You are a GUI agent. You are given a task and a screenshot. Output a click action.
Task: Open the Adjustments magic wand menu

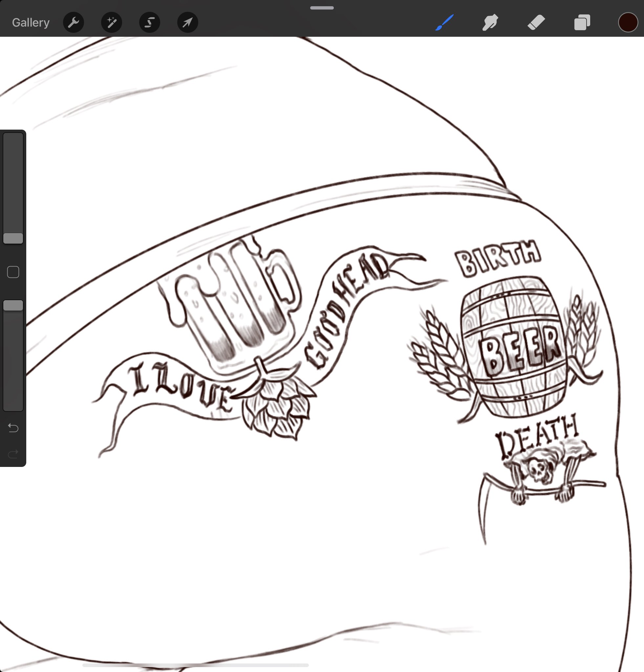[x=112, y=23]
